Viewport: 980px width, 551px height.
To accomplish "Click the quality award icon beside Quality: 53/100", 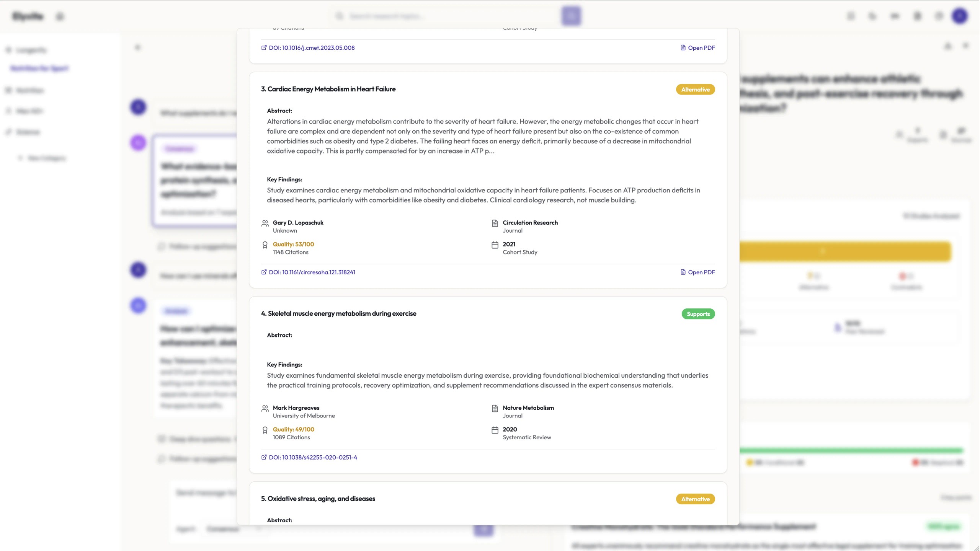I will pyautogui.click(x=265, y=245).
